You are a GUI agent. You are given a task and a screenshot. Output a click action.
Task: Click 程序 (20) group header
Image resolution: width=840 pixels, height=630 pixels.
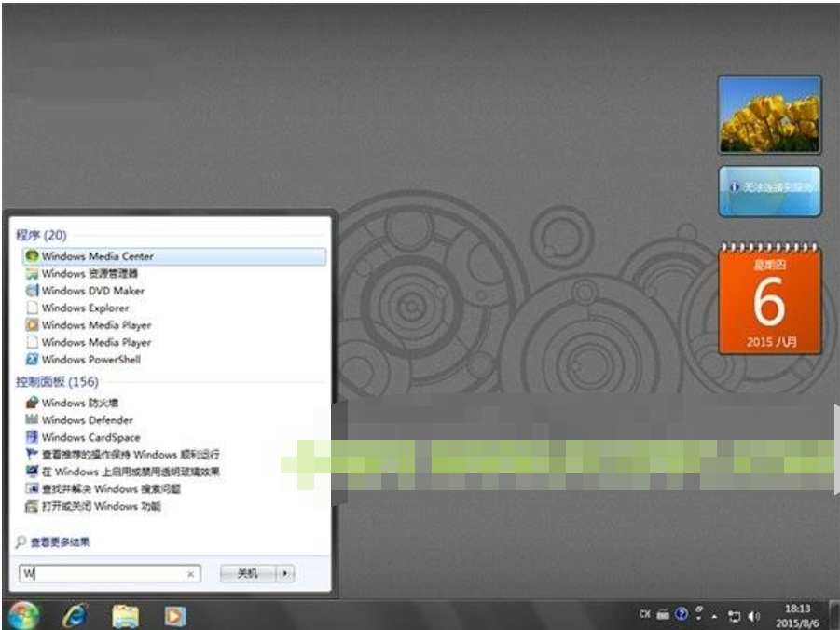pos(41,235)
